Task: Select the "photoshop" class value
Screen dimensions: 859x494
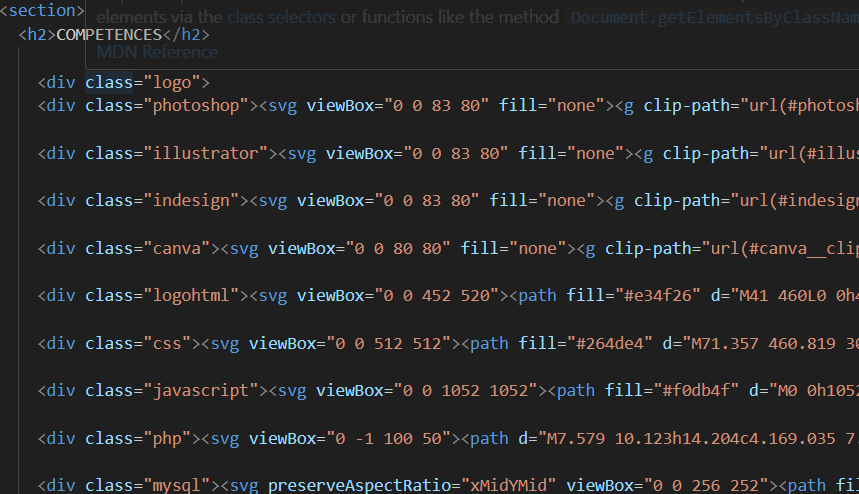Action: 196,105
